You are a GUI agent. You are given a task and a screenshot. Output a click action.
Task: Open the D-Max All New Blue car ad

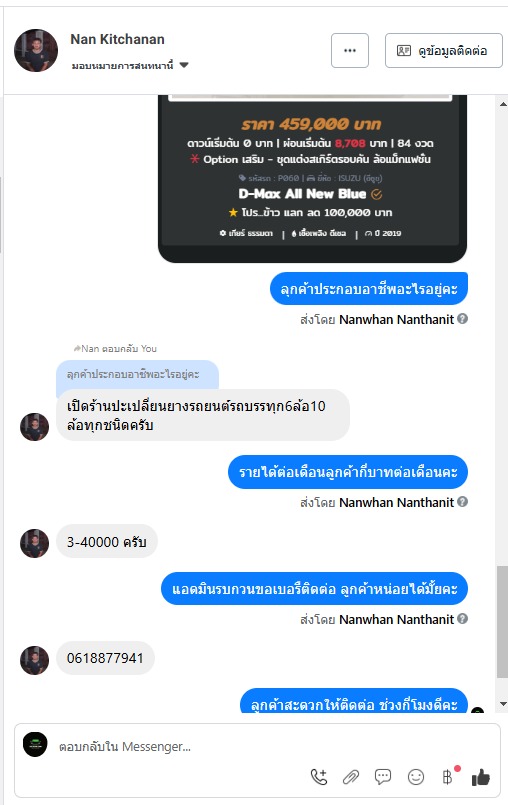coord(312,179)
